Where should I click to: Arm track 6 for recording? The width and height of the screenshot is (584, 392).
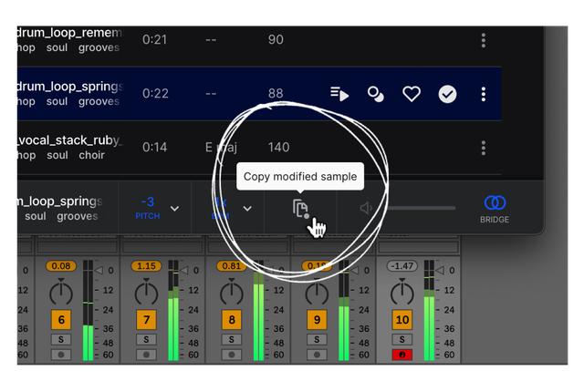tap(61, 355)
